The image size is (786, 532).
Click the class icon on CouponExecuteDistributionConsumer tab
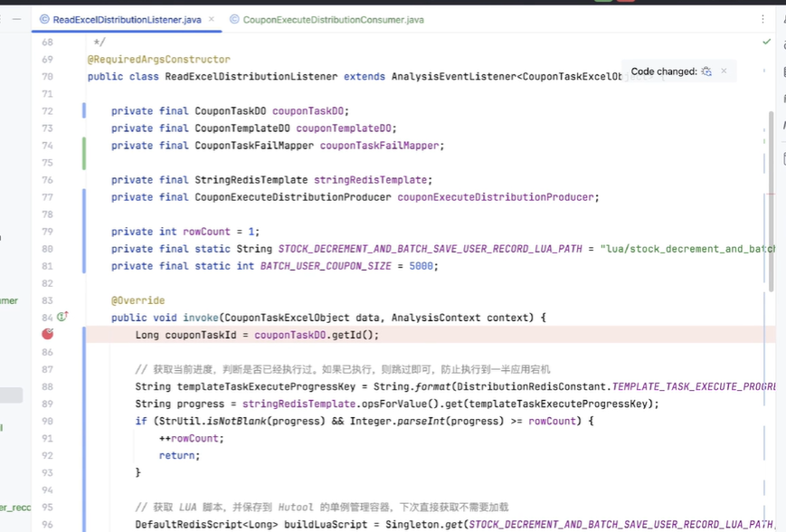235,19
